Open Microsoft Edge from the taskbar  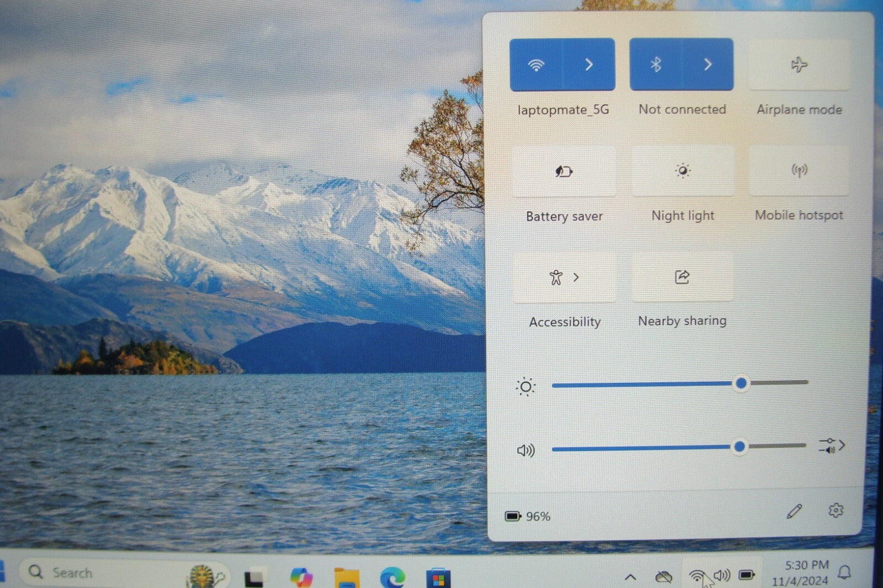pyautogui.click(x=392, y=578)
